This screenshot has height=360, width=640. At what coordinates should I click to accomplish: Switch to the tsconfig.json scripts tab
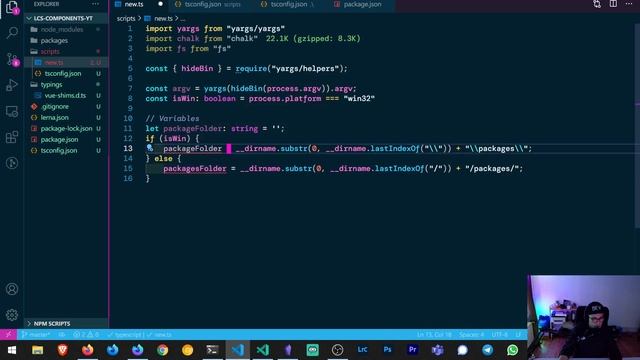[208, 4]
